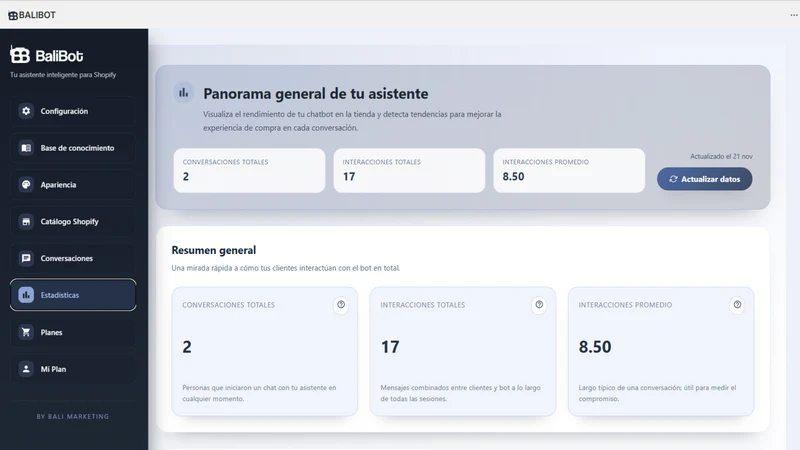Open the Configuración menu item
800x450 pixels.
[x=73, y=111]
